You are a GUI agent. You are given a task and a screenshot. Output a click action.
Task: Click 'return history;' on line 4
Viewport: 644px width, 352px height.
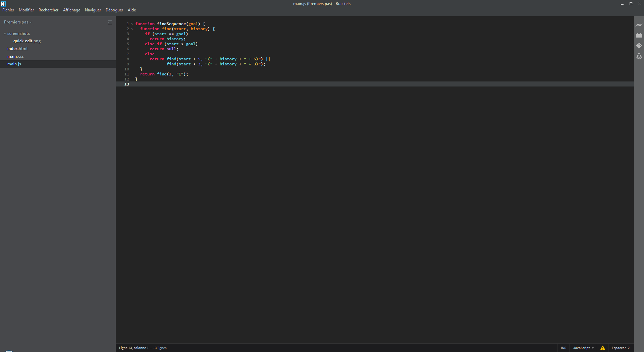click(x=168, y=39)
